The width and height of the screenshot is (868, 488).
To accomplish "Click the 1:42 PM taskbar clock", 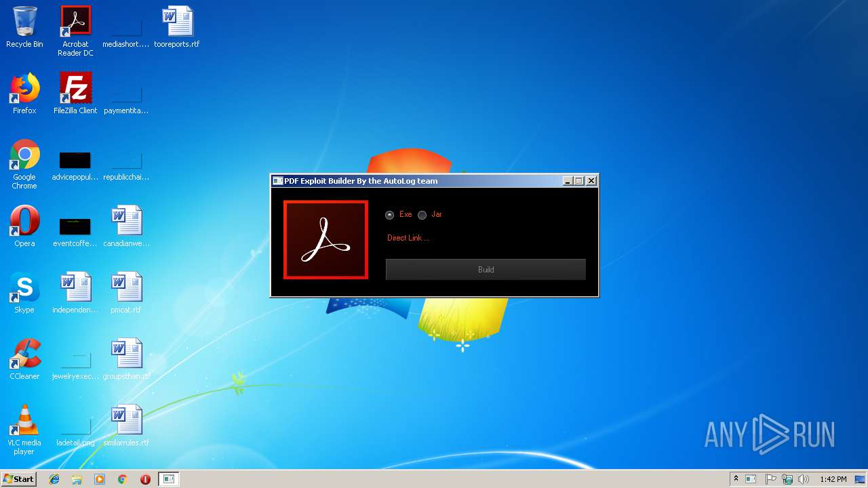I will (833, 479).
